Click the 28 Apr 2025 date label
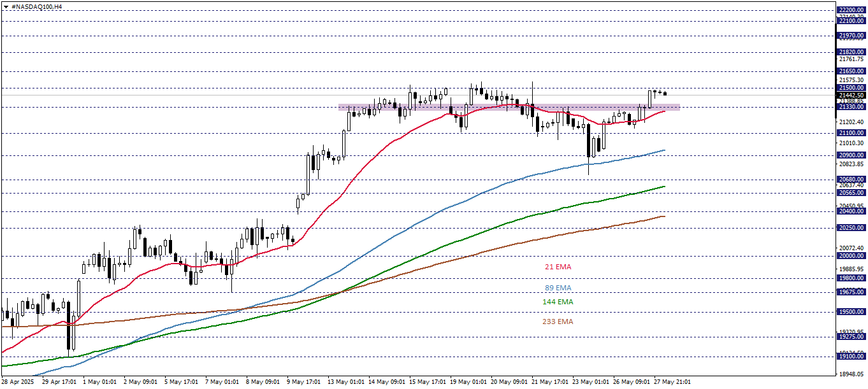The width and height of the screenshot is (868, 389). point(17,383)
